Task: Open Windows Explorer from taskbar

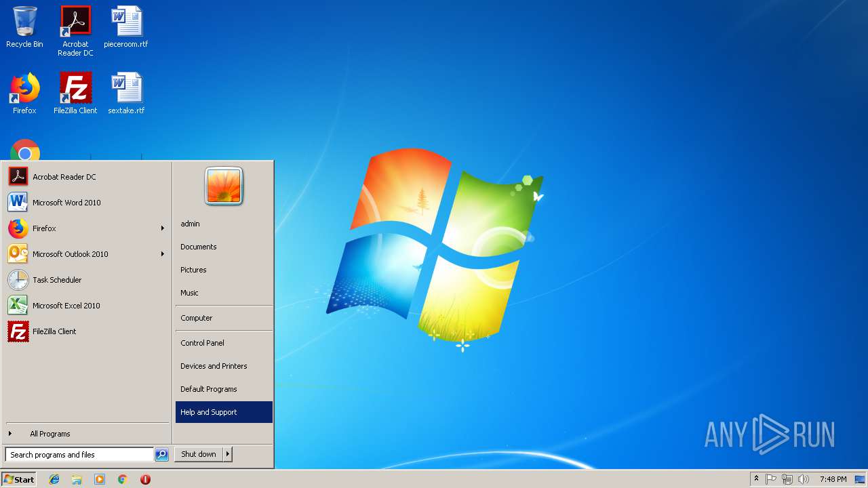Action: coord(77,479)
